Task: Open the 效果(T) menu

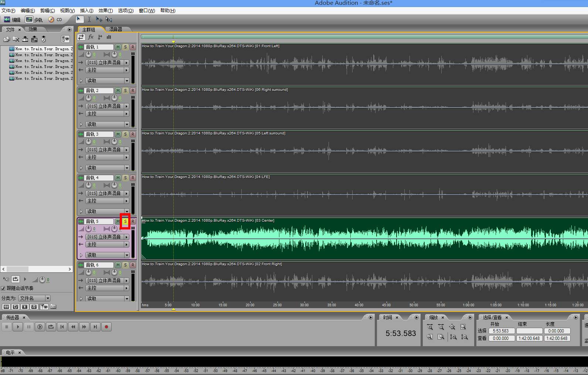Action: [106, 10]
